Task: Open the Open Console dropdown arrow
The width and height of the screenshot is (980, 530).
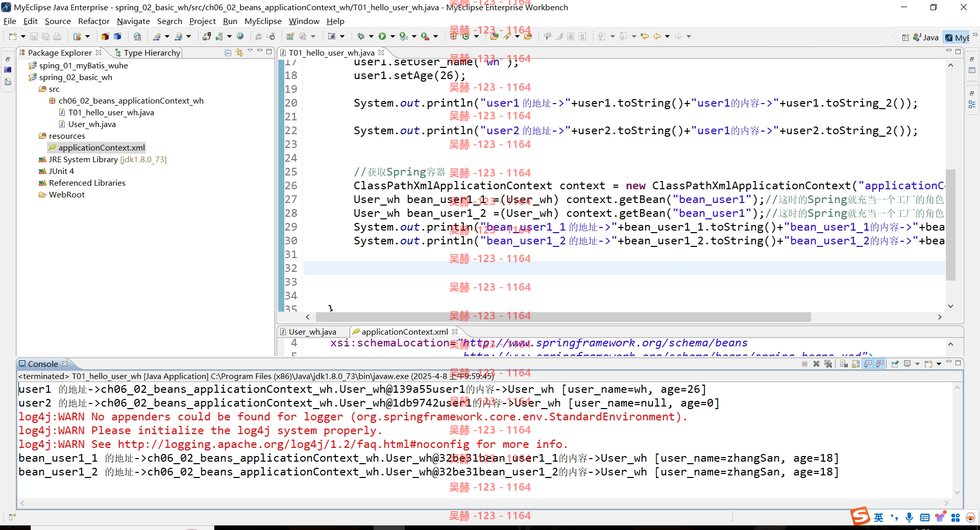Action: click(x=939, y=364)
